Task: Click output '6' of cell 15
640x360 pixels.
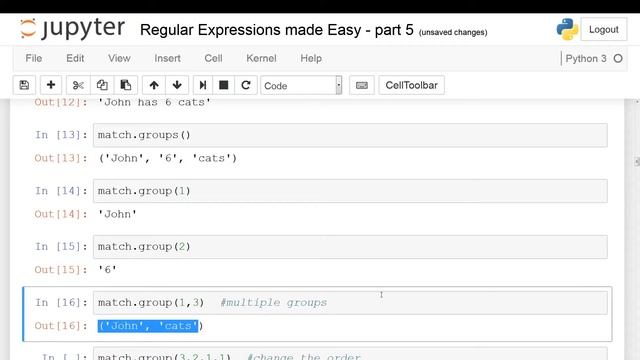Action: 107,270
